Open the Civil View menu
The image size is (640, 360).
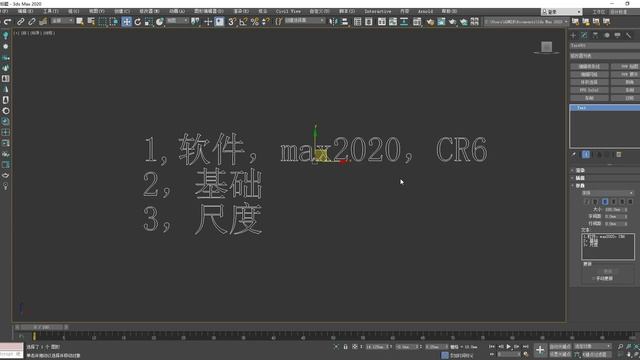point(288,11)
